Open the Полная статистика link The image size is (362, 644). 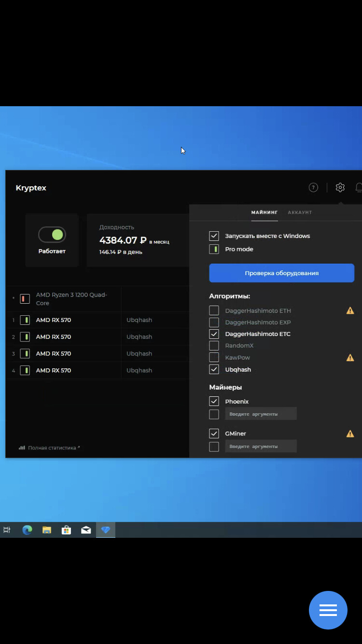[x=54, y=448]
